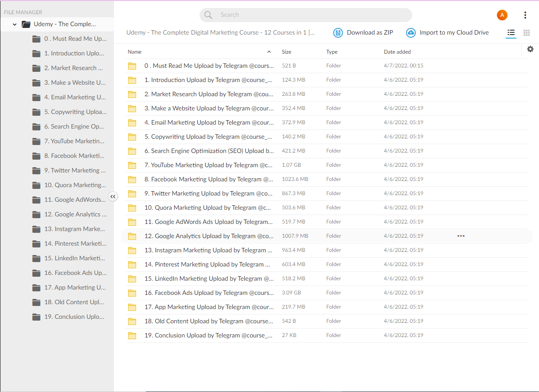539x392 pixels.
Task: Select '16. Facebook Ads Up...' in sidebar
Action: click(75, 273)
